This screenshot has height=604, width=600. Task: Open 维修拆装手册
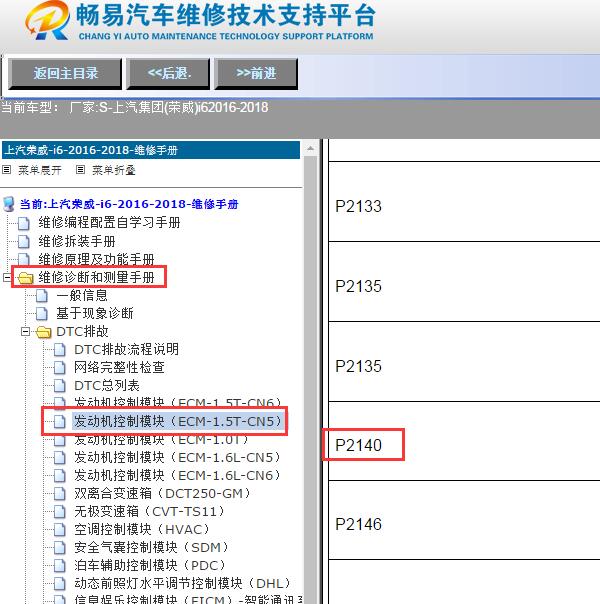(x=77, y=241)
